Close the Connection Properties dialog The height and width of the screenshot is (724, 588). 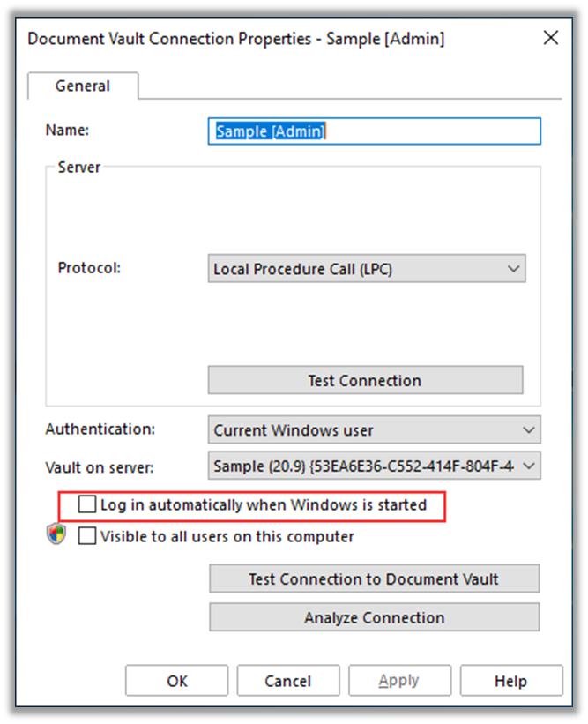[x=551, y=38]
